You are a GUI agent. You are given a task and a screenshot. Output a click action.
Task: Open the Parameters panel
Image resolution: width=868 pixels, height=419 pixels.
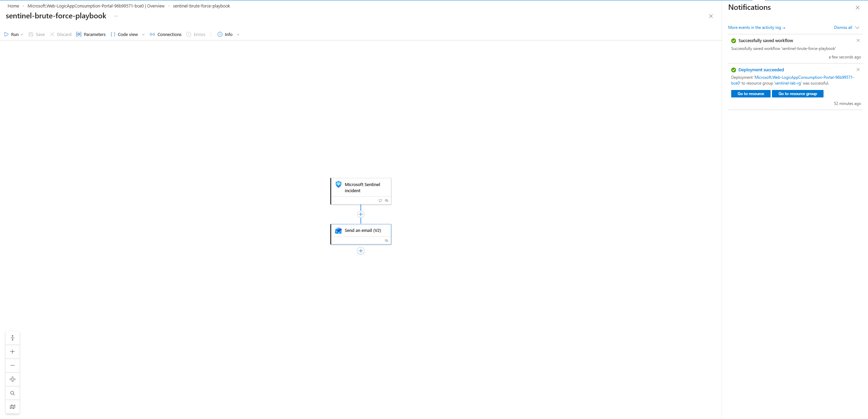point(91,34)
